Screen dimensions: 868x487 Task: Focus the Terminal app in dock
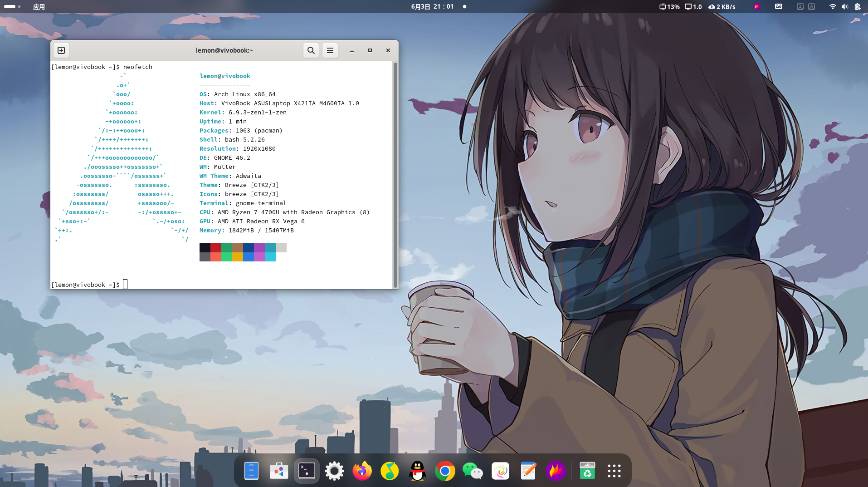(307, 471)
